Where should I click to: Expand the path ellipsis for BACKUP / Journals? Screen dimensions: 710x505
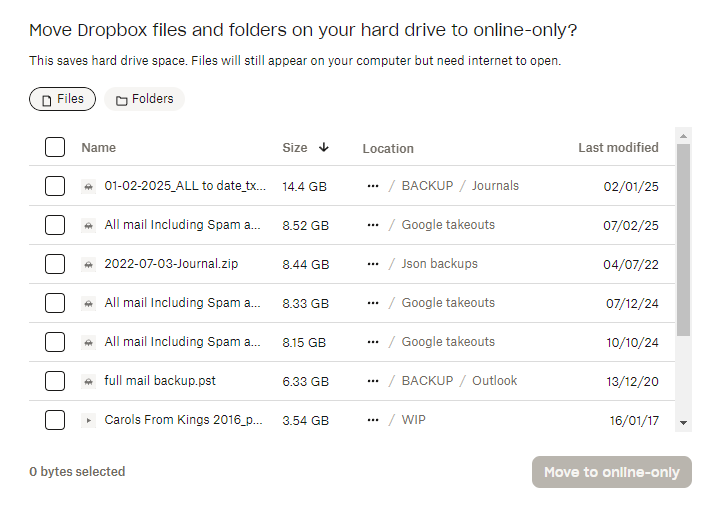pyautogui.click(x=373, y=186)
